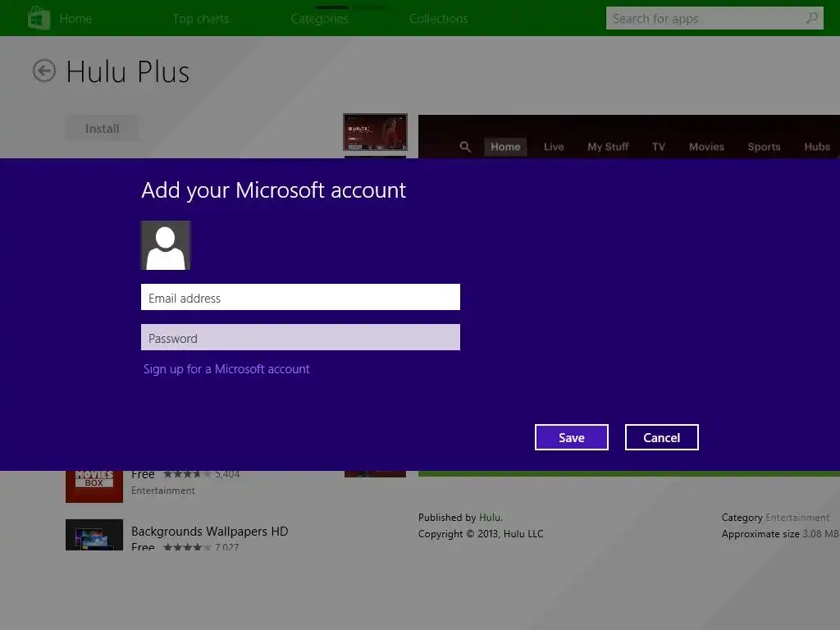Click the user avatar placeholder picture
Screen dimensions: 840x630
coord(166,245)
